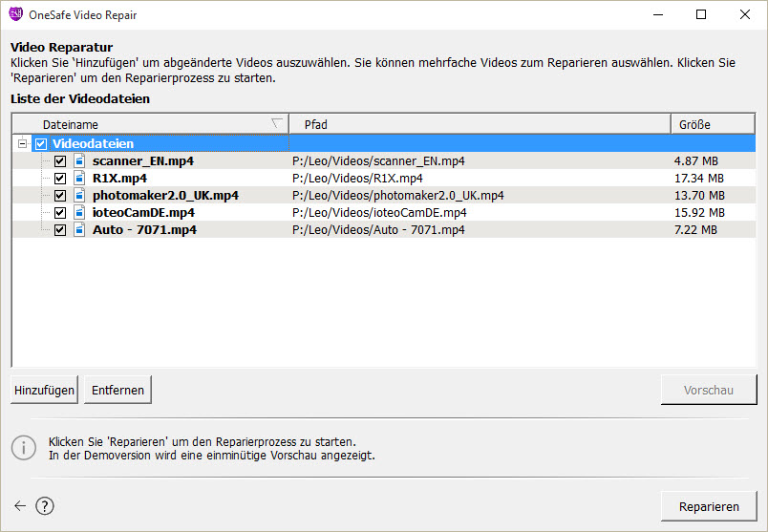Click the Auto - 7071.mp4 file icon
The height and width of the screenshot is (532, 768).
[79, 229]
